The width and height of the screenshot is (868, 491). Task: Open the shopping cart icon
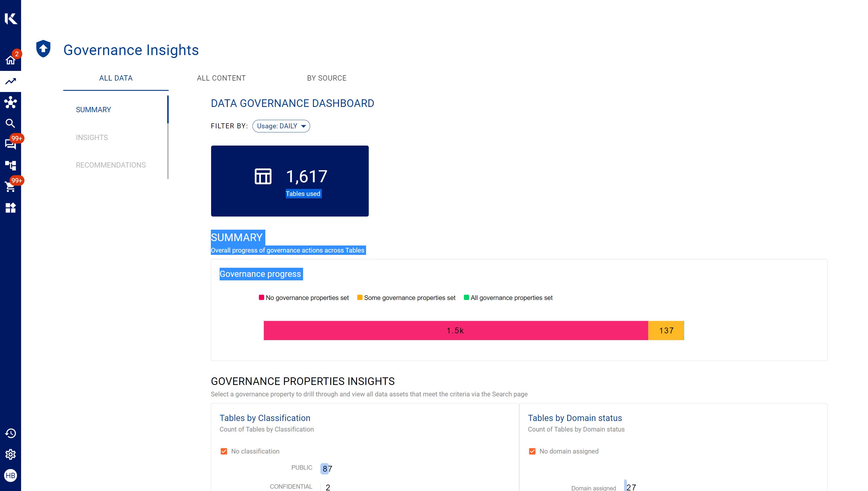(x=10, y=187)
